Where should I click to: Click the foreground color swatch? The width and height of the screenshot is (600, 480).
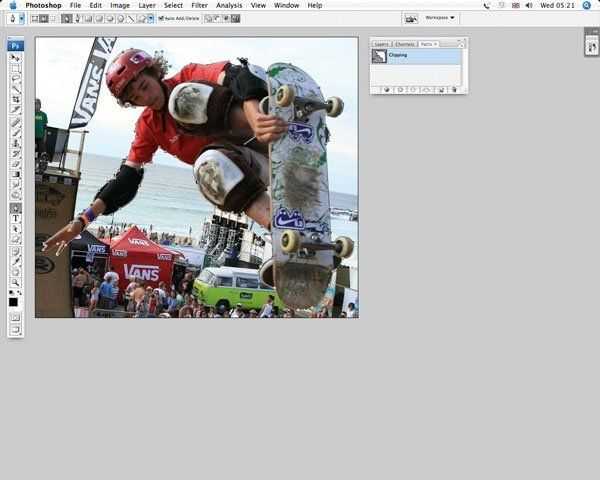pyautogui.click(x=13, y=301)
